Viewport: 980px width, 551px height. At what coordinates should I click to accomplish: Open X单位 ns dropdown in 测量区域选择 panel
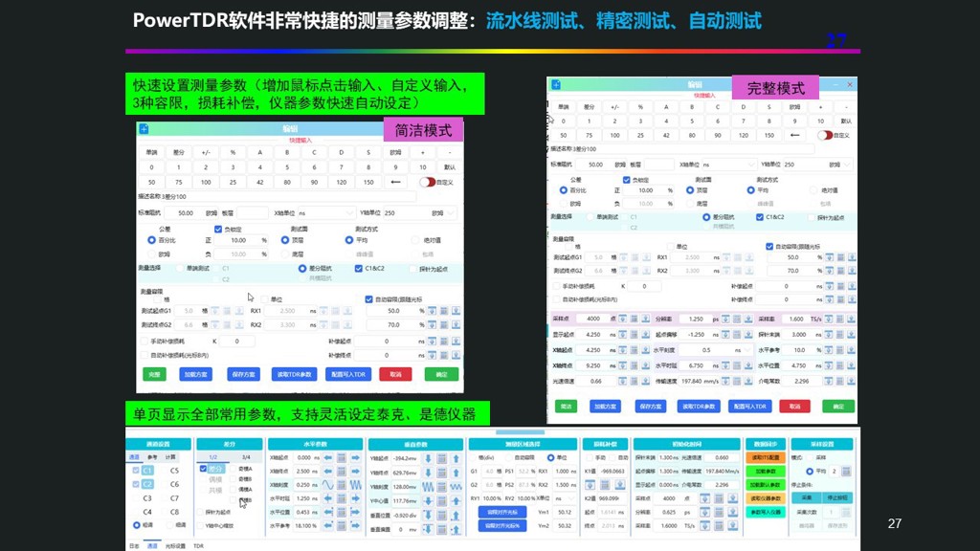pyautogui.click(x=565, y=498)
